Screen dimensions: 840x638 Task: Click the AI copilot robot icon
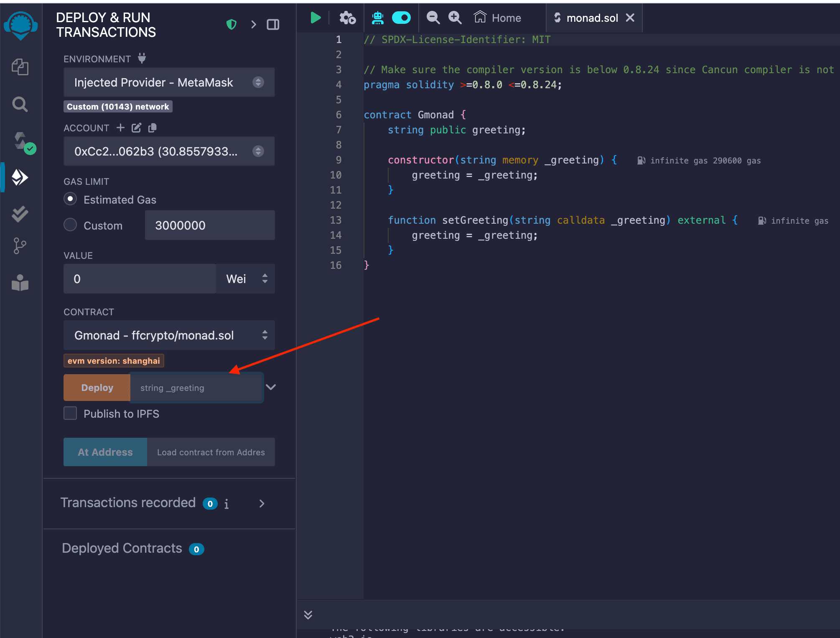tap(378, 18)
